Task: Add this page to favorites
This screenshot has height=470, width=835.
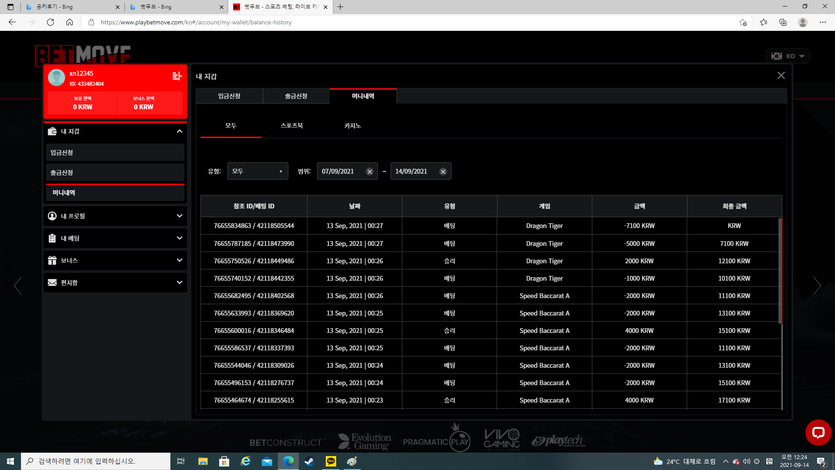Action: pyautogui.click(x=743, y=22)
